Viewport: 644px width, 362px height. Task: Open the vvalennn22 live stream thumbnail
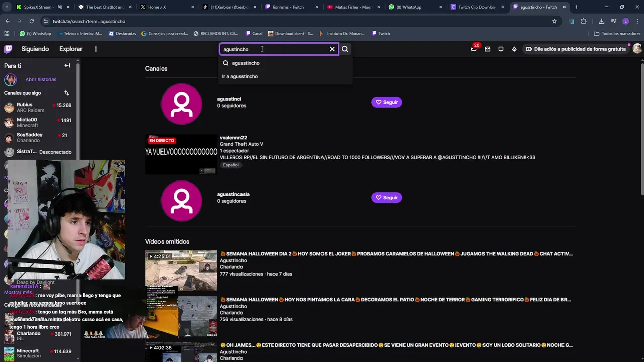pyautogui.click(x=181, y=154)
